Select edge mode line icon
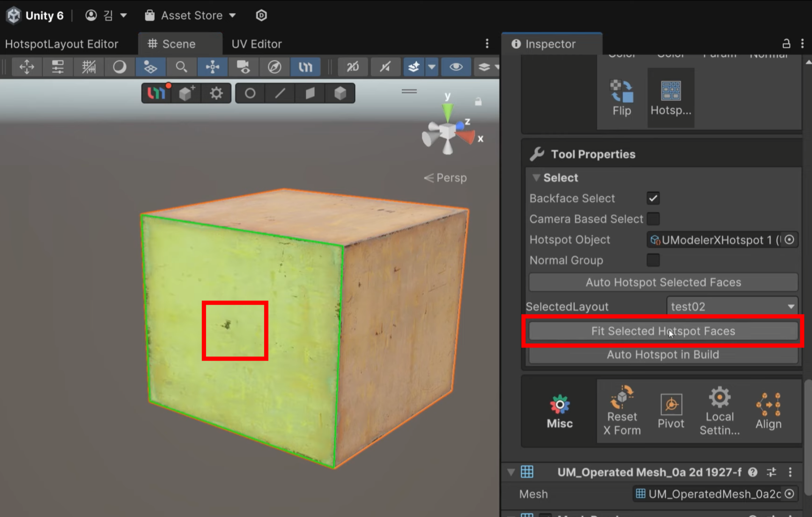Viewport: 812px width, 517px height. click(280, 93)
